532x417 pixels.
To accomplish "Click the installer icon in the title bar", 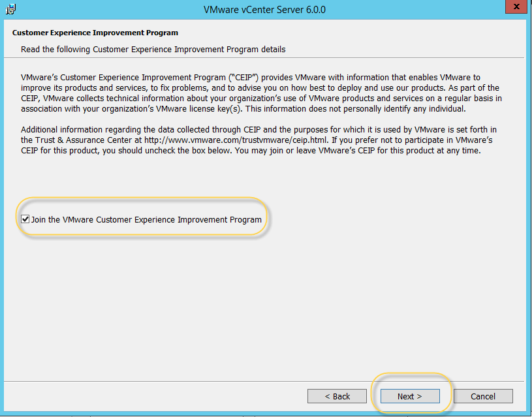I will [x=10, y=9].
